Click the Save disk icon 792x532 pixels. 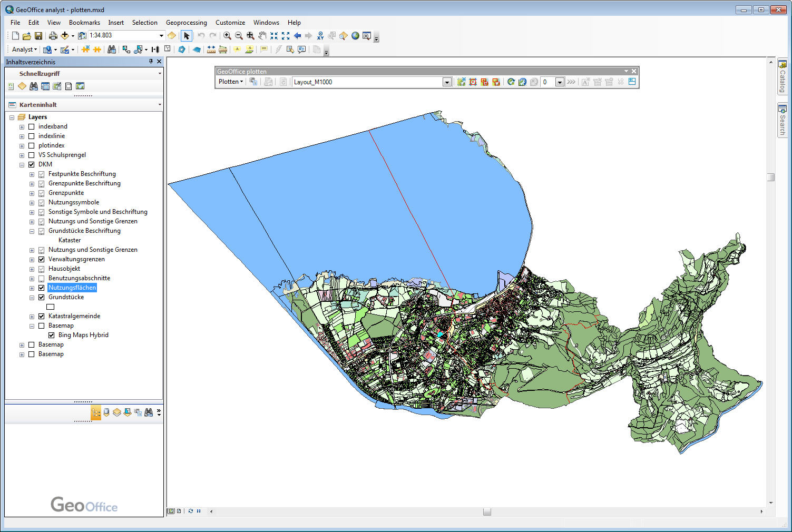(x=38, y=36)
